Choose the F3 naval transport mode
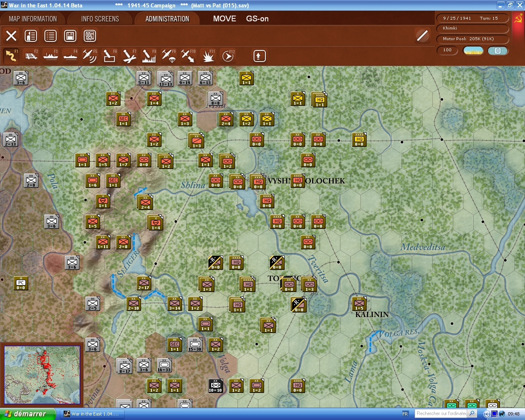The width and height of the screenshot is (525, 420). pos(50,56)
